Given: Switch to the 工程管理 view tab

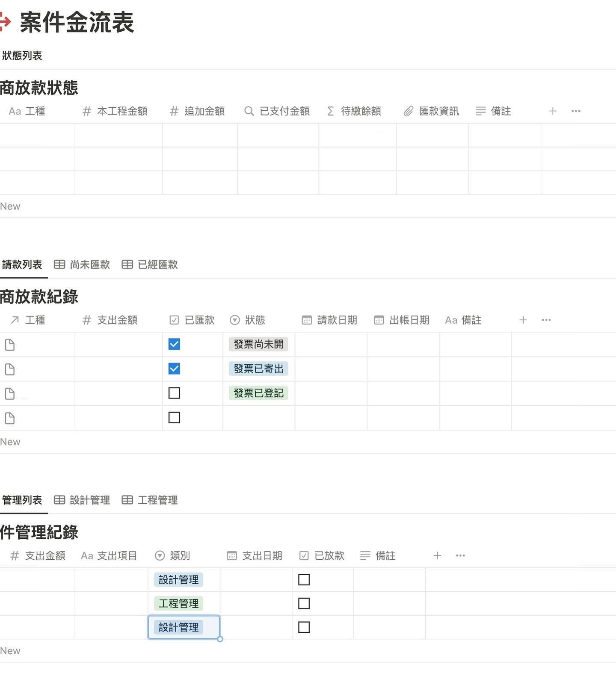Looking at the screenshot, I should (150, 500).
